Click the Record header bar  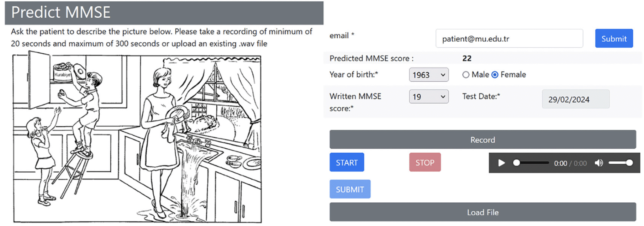click(483, 139)
